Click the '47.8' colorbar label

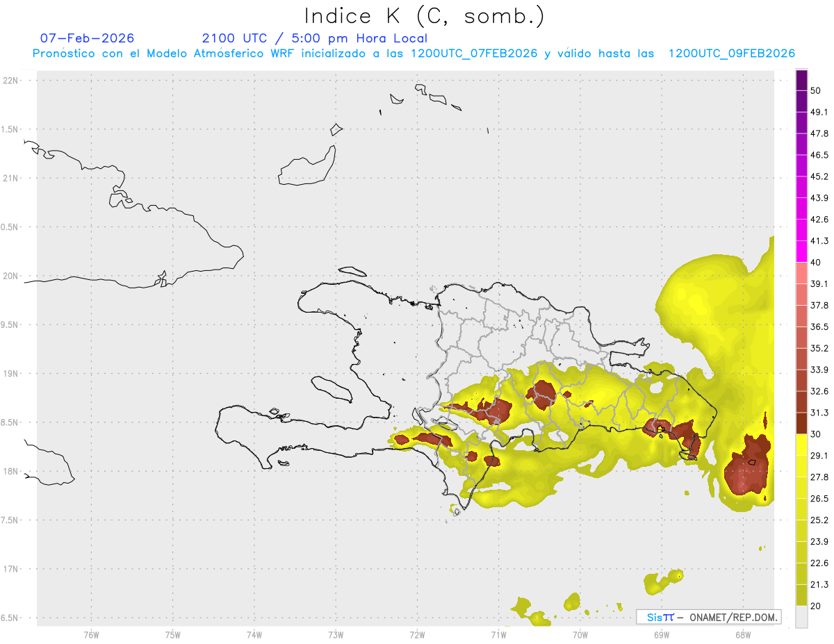(819, 133)
